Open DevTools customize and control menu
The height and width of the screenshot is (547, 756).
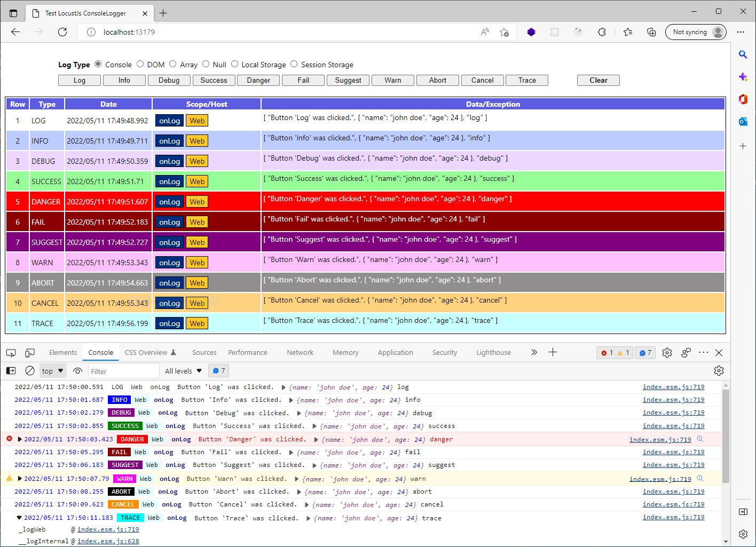click(704, 352)
